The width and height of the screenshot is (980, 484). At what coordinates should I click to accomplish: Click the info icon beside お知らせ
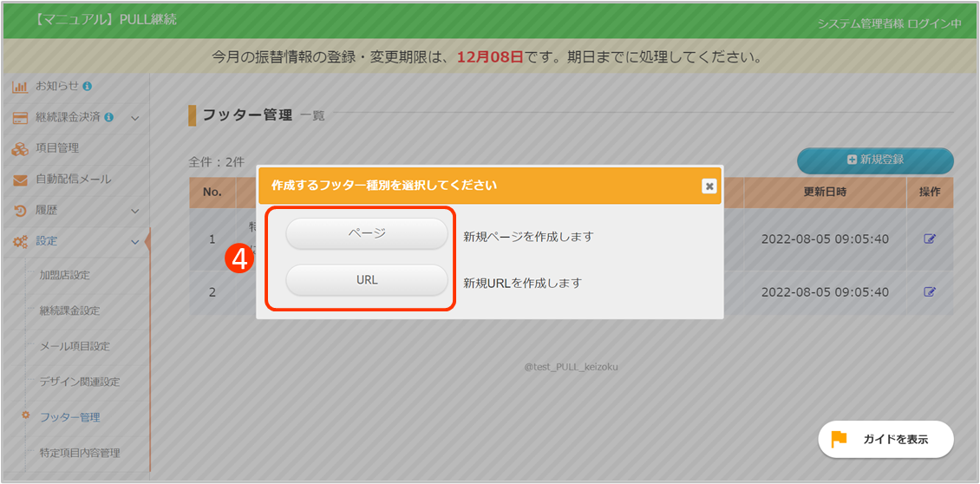(88, 86)
